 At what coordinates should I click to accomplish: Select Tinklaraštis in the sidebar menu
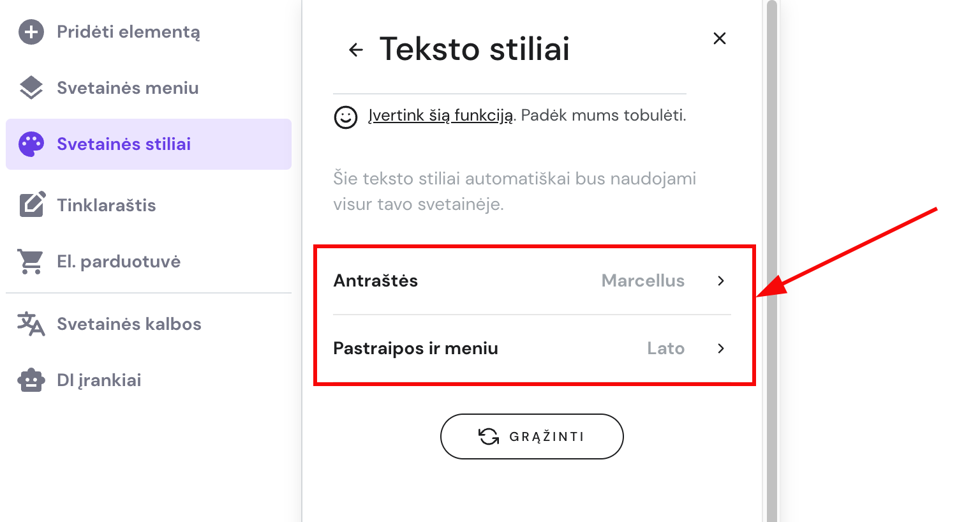[x=107, y=205]
